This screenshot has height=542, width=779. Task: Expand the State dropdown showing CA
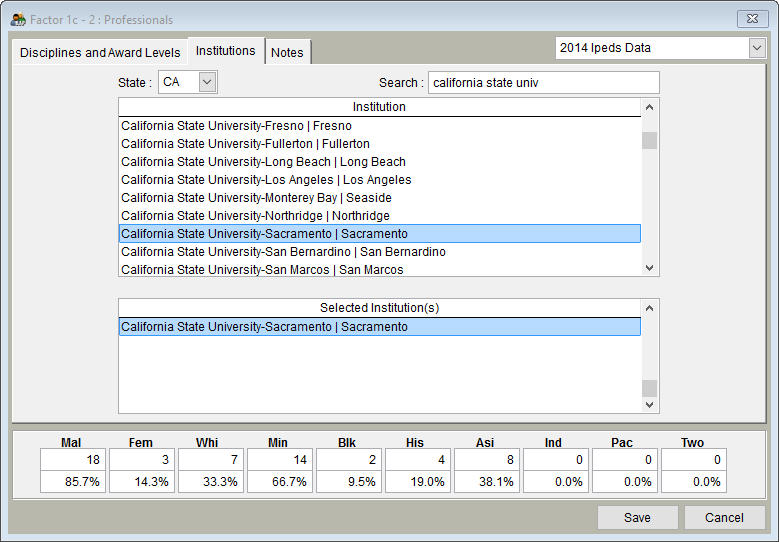point(207,82)
